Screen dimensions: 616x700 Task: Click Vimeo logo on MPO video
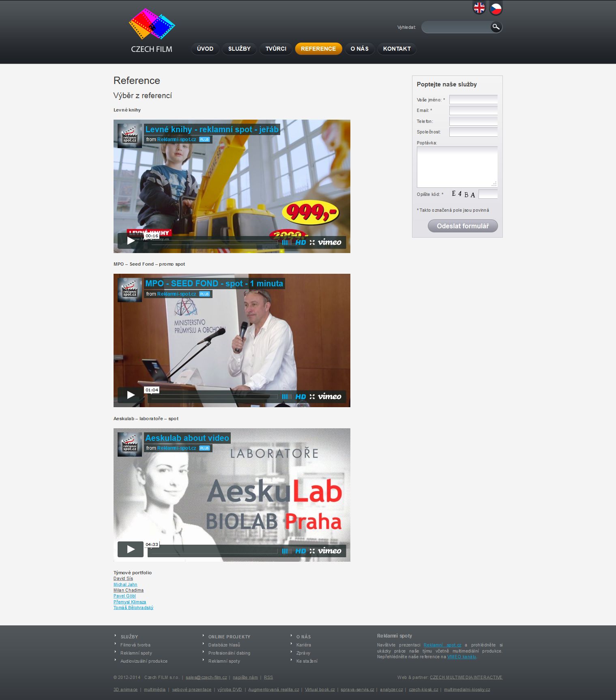pos(329,397)
